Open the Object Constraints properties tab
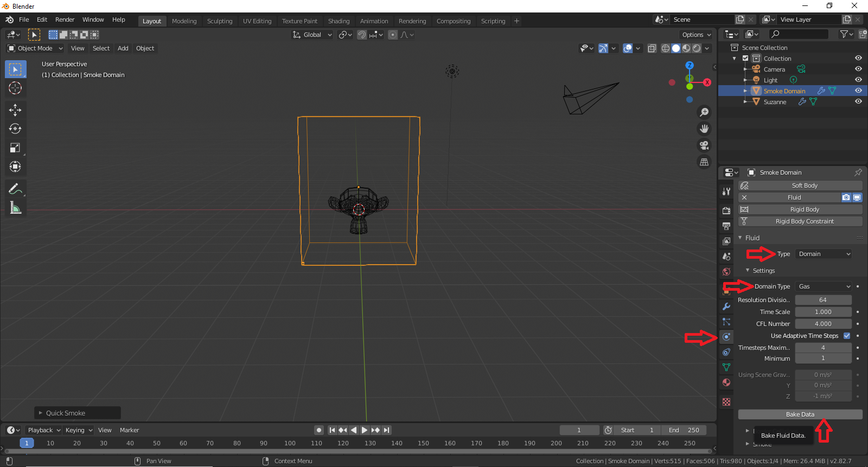This screenshot has height=467, width=868. tap(726, 352)
